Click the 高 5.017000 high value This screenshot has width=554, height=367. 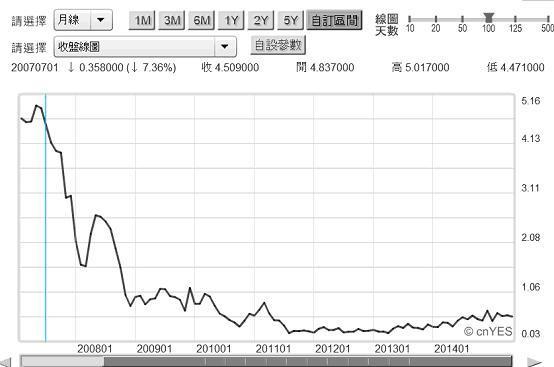point(420,67)
